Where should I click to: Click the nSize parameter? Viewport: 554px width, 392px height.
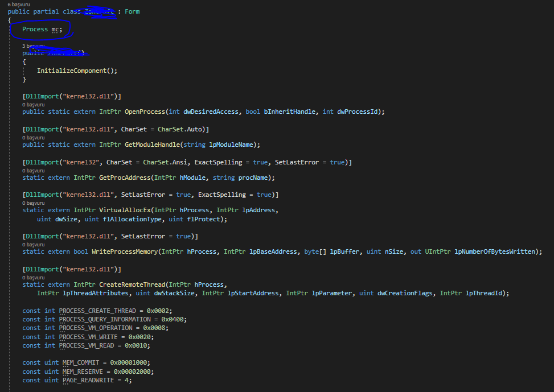coord(394,251)
